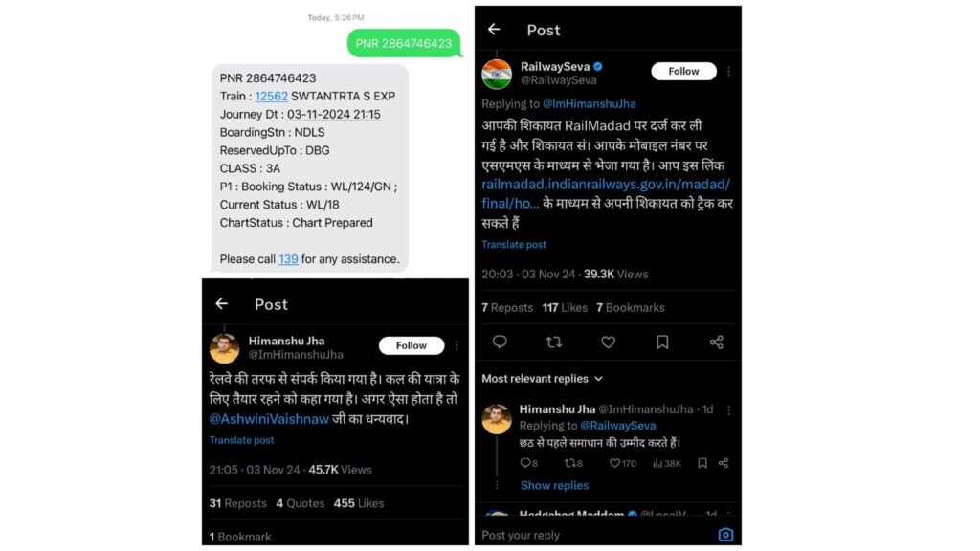Tap the reply icon under RailwaySeva's post
This screenshot has height=551, width=980.
coord(499,342)
